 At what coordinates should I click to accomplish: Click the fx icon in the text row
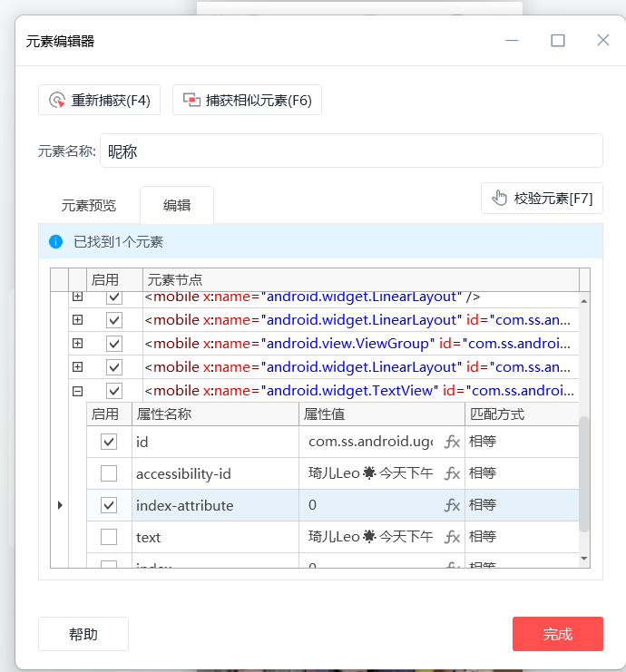452,537
